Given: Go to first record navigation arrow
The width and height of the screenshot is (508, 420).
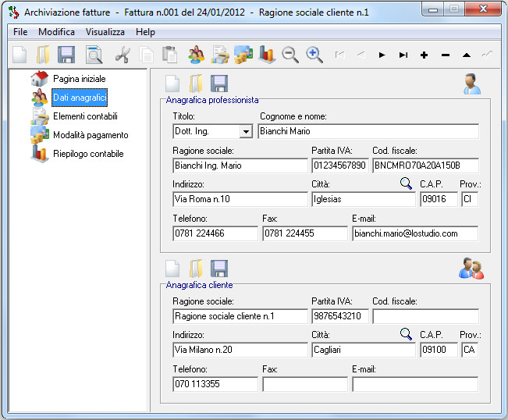Looking at the screenshot, I should [340, 55].
